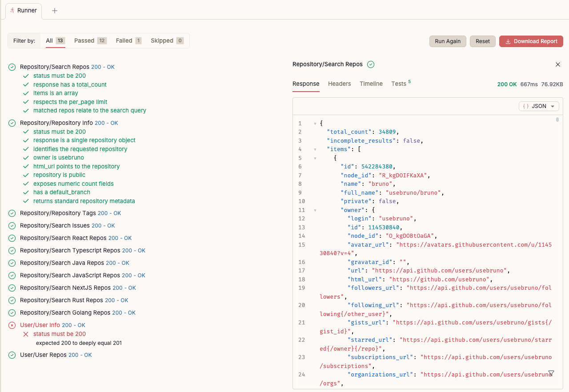Collapse the items array on line 4
569x392 pixels.
pos(315,149)
